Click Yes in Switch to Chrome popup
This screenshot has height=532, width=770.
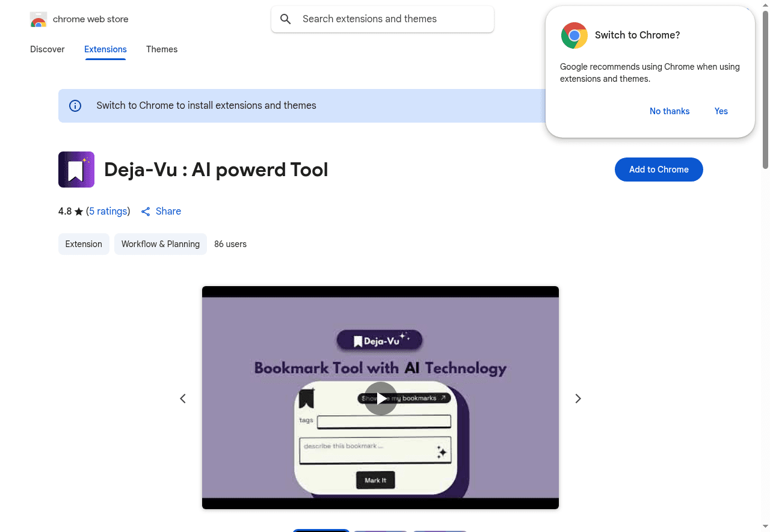point(721,111)
